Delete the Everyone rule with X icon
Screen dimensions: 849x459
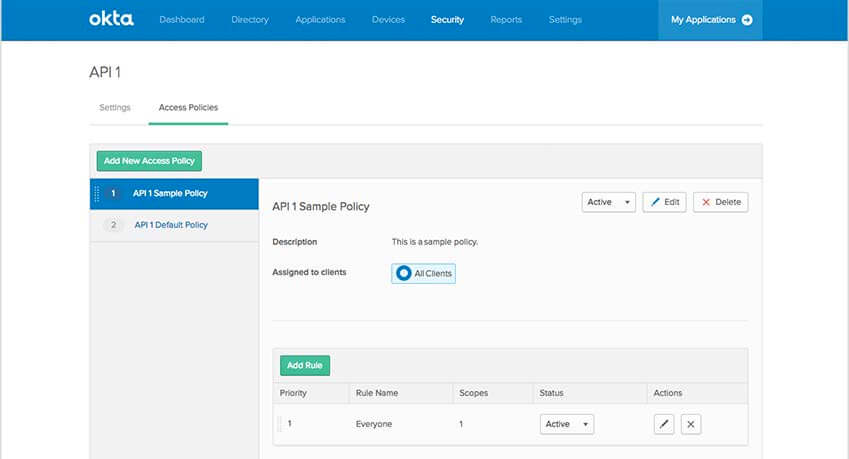click(691, 424)
